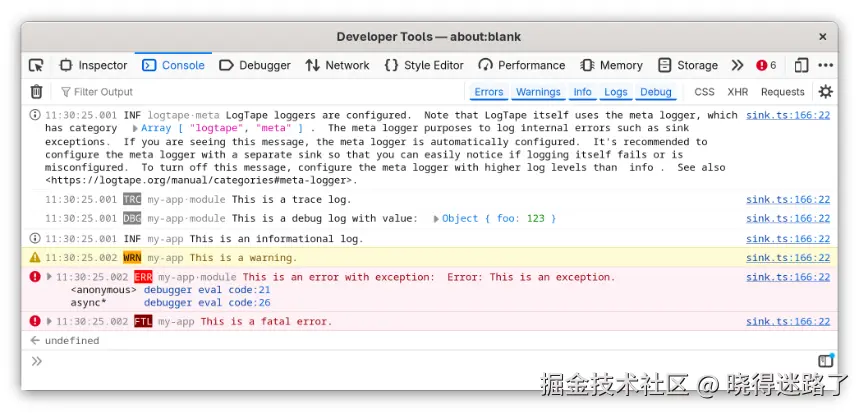Viewport: 865px width, 413px height.
Task: Select text 'This is an informational log.'
Action: point(276,239)
